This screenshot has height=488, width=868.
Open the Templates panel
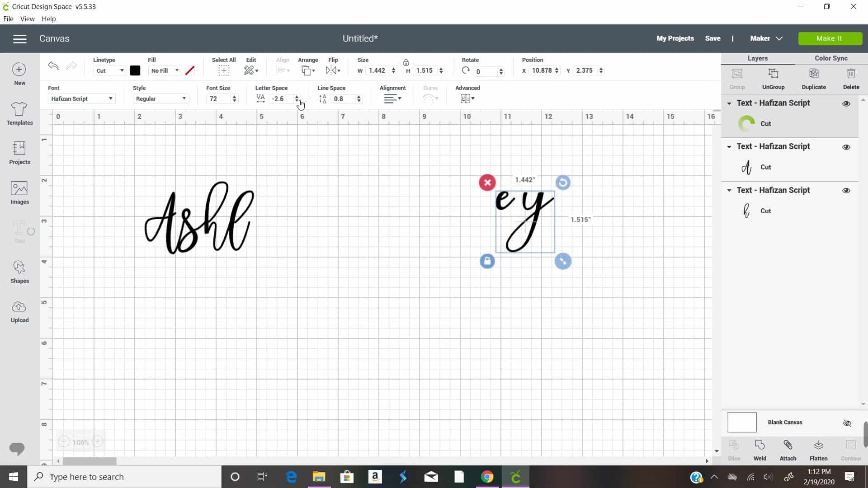19,113
